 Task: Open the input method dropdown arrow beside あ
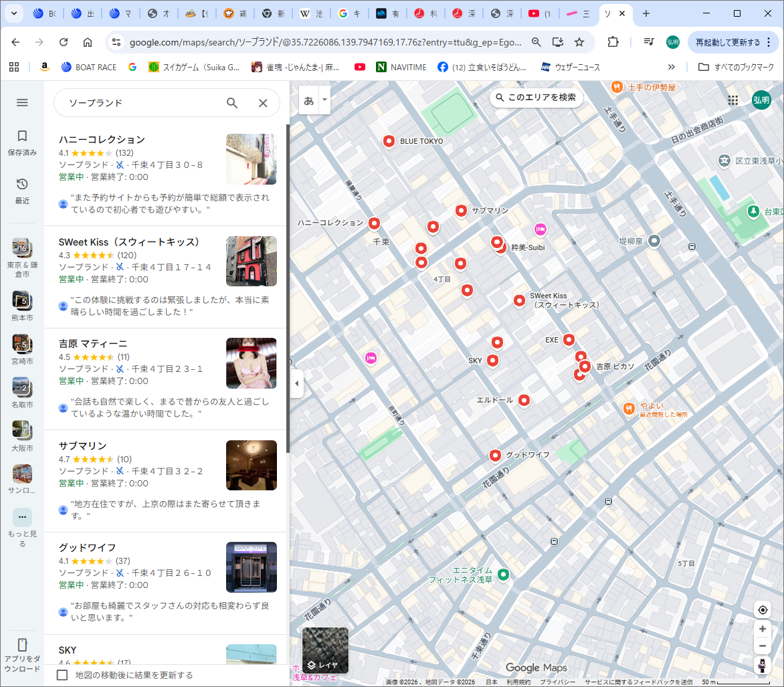(324, 100)
